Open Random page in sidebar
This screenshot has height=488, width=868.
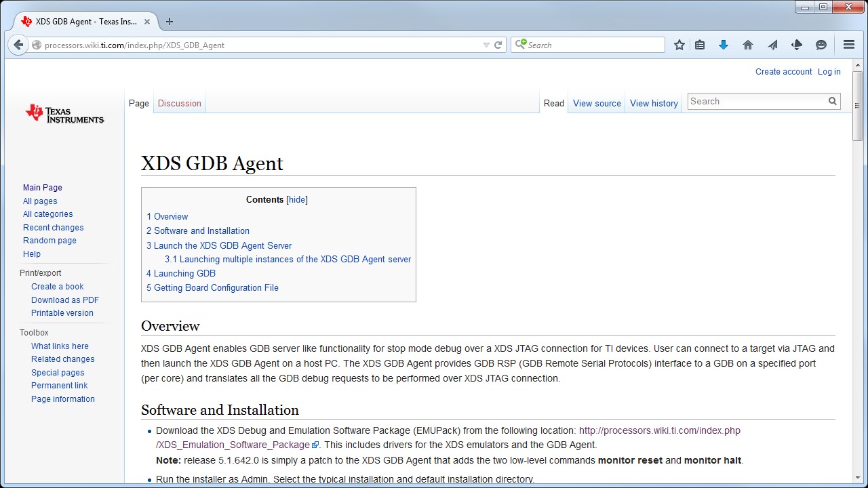(x=50, y=241)
